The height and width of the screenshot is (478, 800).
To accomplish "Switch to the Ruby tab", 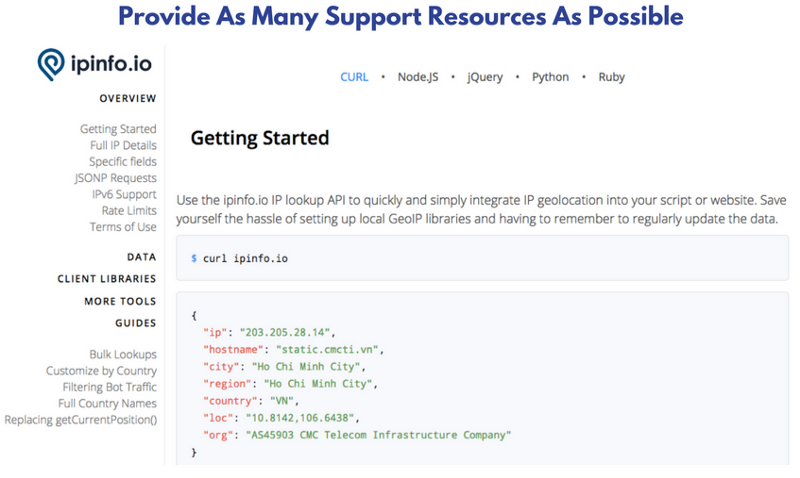I will point(611,77).
